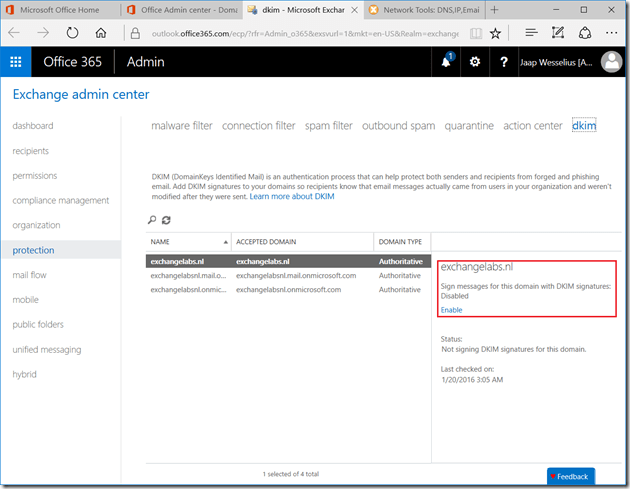This screenshot has height=489, width=630.
Task: Switch to the spam filter tab
Action: tap(328, 126)
